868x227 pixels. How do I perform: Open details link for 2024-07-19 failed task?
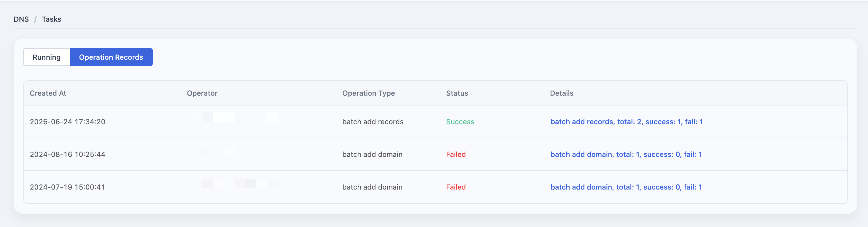click(626, 187)
